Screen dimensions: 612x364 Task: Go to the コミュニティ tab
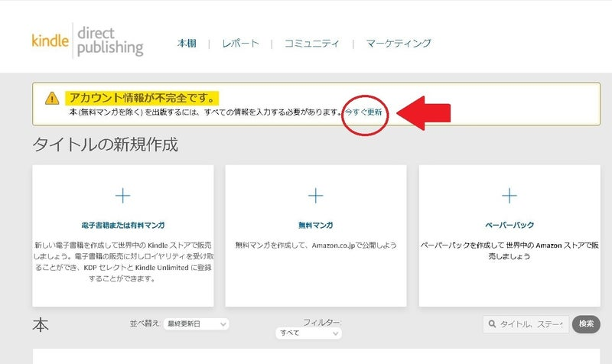(x=311, y=44)
